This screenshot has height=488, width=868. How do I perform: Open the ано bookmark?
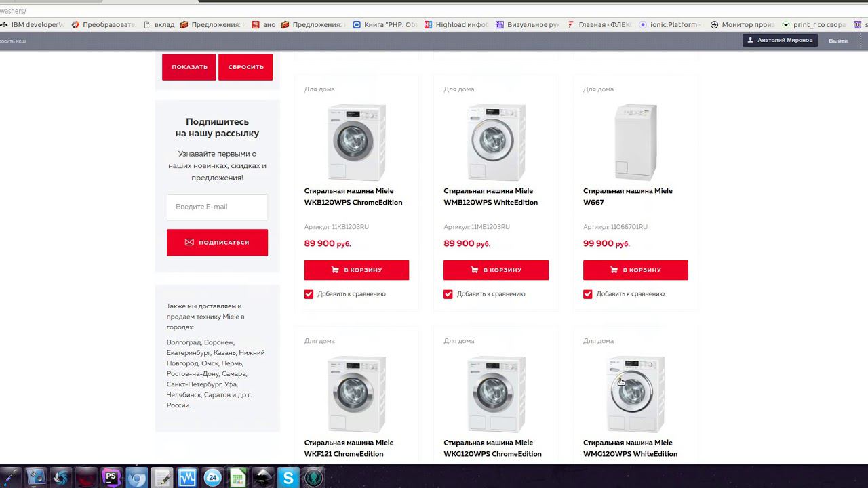point(263,24)
